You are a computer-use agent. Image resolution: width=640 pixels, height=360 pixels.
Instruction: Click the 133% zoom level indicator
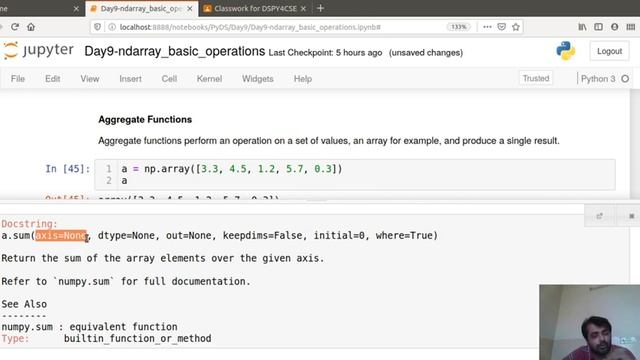point(459,27)
